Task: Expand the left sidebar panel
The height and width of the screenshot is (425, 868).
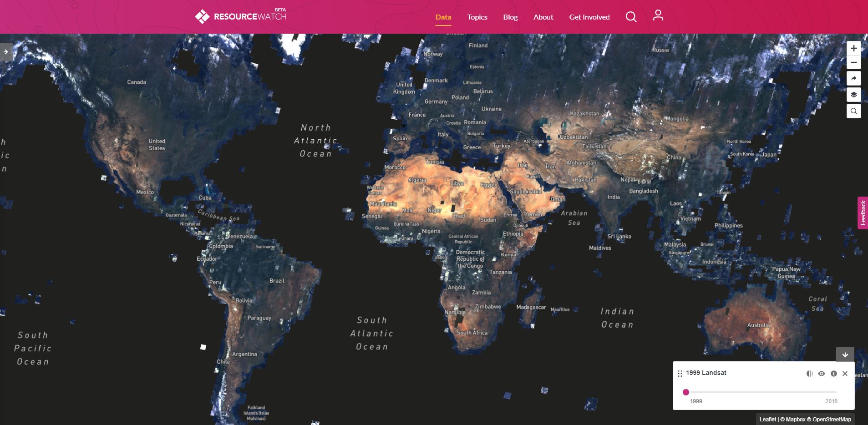Action: coord(5,52)
